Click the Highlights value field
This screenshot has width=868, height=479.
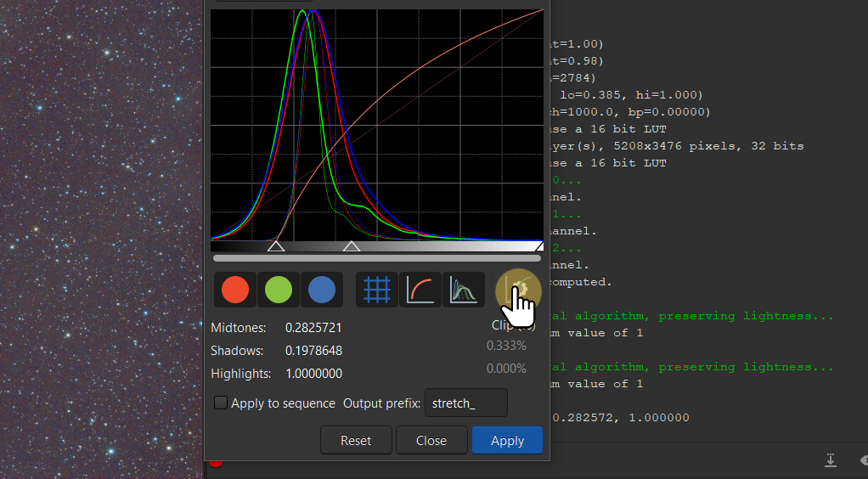[x=314, y=374]
